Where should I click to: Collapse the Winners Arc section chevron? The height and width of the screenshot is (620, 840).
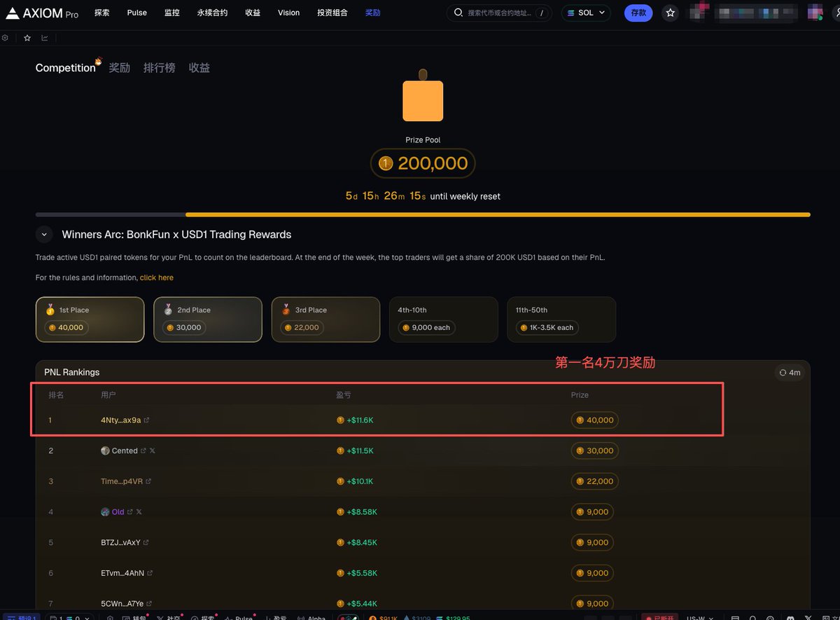coord(43,235)
